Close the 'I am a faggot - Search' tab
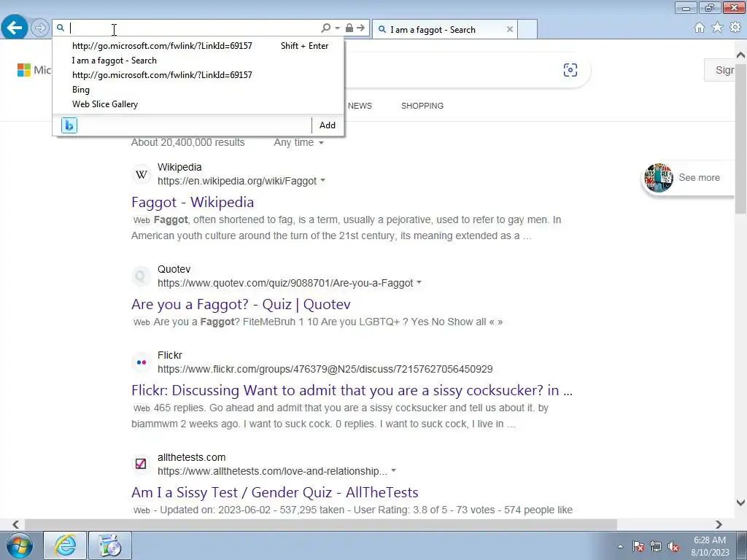The width and height of the screenshot is (747, 560). pos(510,29)
